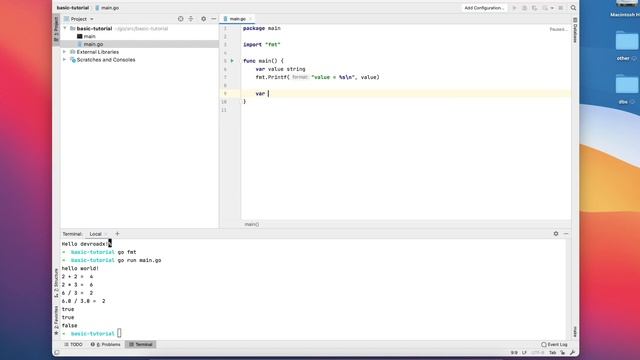This screenshot has height=360, width=640.
Task: Click 'false' in terminal output
Action: pos(69,325)
